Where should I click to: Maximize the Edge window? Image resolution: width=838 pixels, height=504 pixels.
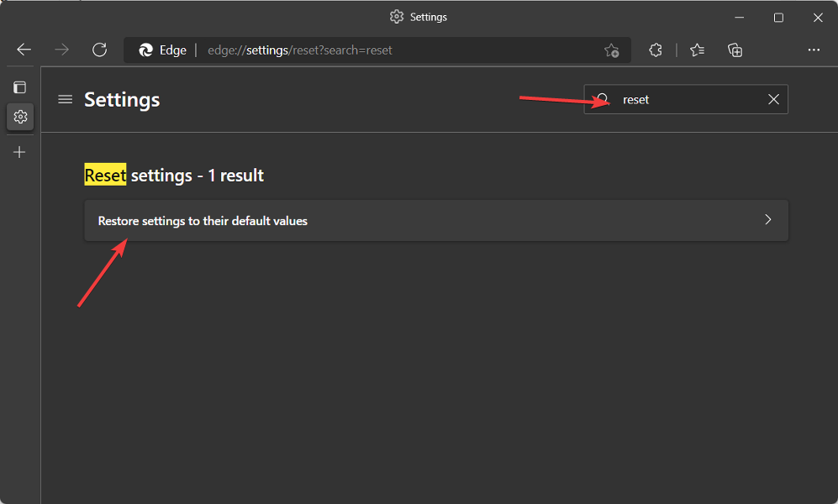[778, 18]
